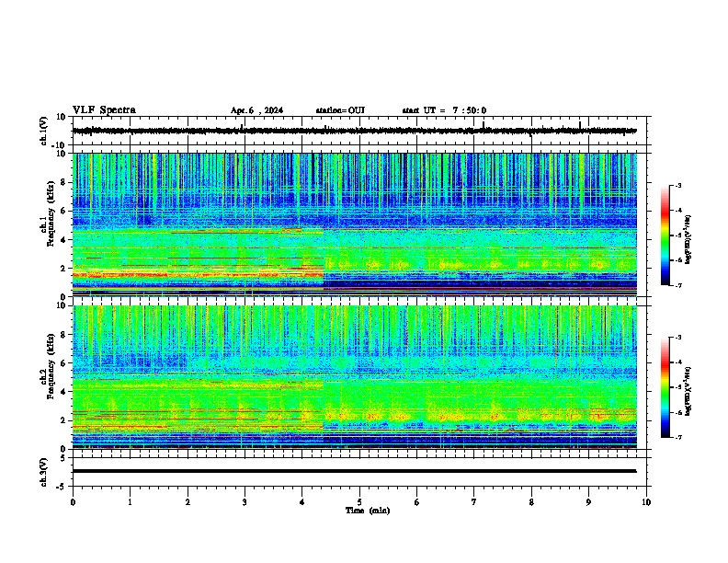The height and width of the screenshot is (563, 728).
Task: Click the '-3' label on ch.2 color bar
Action: click(x=677, y=338)
